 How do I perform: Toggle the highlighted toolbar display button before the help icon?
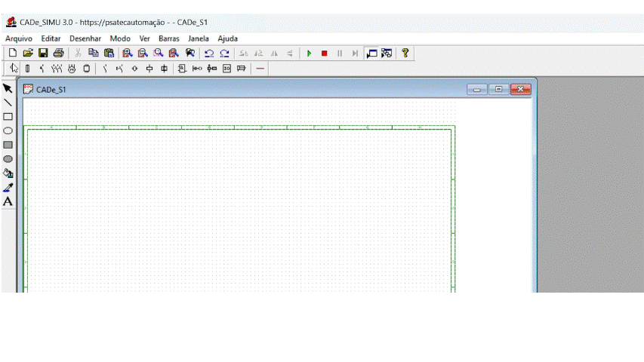click(x=371, y=54)
